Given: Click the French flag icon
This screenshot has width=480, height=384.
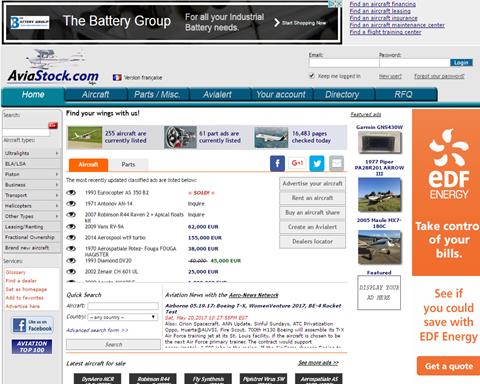Looking at the screenshot, I should 117,78.
